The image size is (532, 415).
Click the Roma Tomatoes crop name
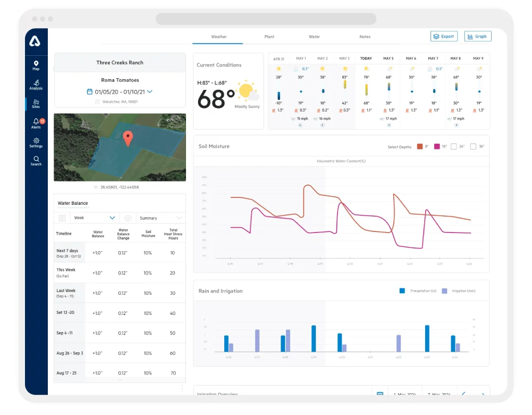[120, 80]
